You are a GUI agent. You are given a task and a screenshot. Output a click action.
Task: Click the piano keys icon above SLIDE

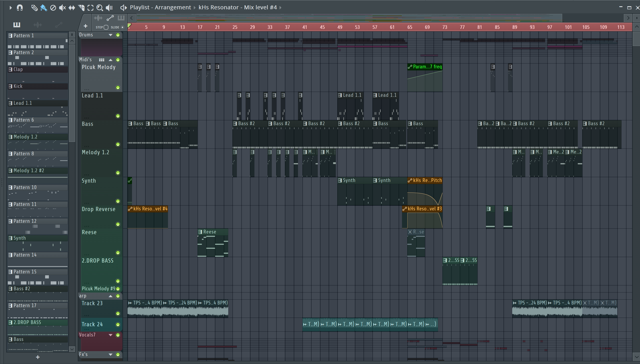tap(121, 18)
